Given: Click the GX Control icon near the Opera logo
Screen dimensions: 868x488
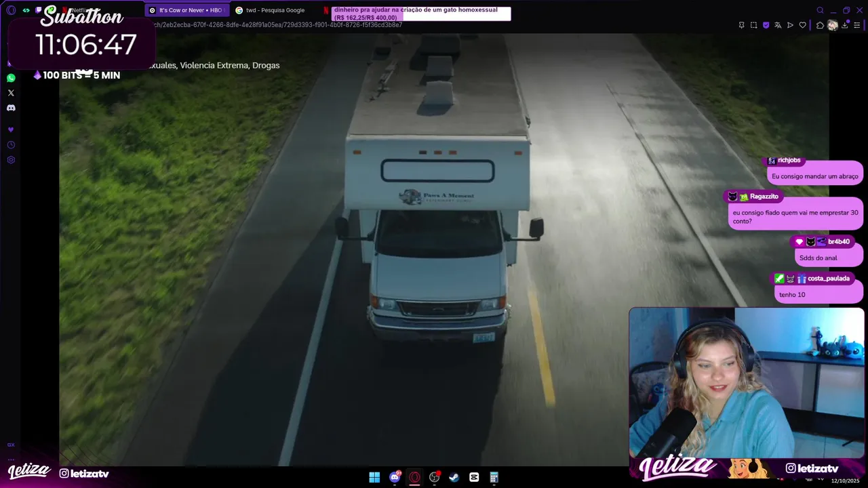Looking at the screenshot, I should pyautogui.click(x=26, y=10).
